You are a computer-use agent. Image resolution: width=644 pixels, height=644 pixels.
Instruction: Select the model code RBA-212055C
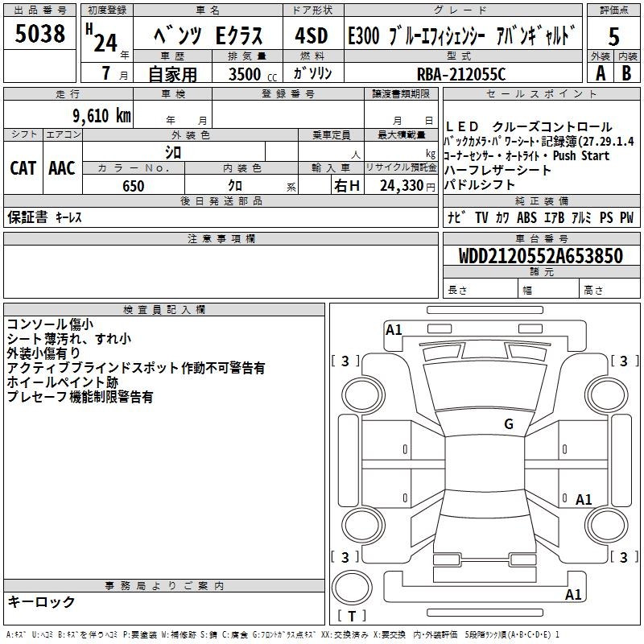460,74
